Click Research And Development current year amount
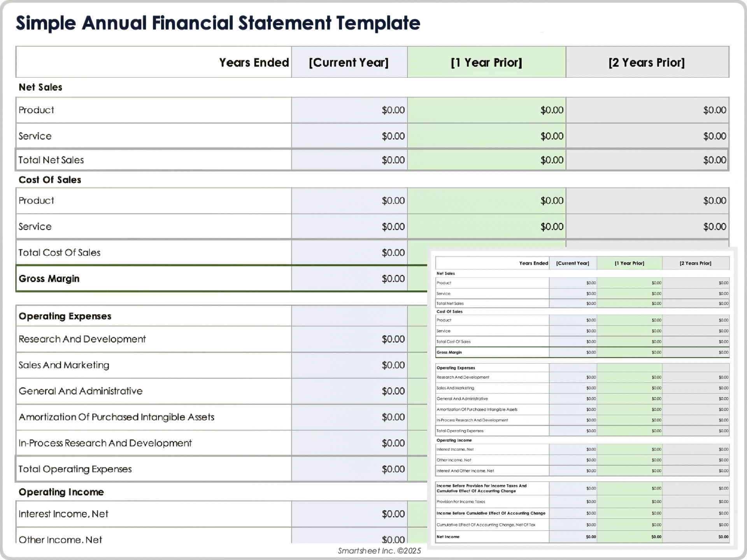Screen dimensions: 747x560 tap(349, 339)
